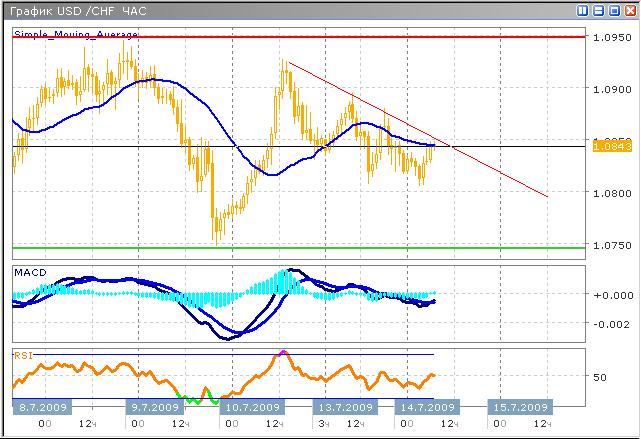Select the 10.7.2009 date marker
The height and width of the screenshot is (439, 641).
pos(251,408)
